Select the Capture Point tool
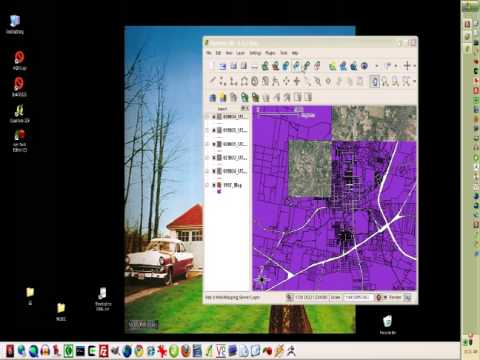The width and height of the screenshot is (480, 360). [222, 81]
